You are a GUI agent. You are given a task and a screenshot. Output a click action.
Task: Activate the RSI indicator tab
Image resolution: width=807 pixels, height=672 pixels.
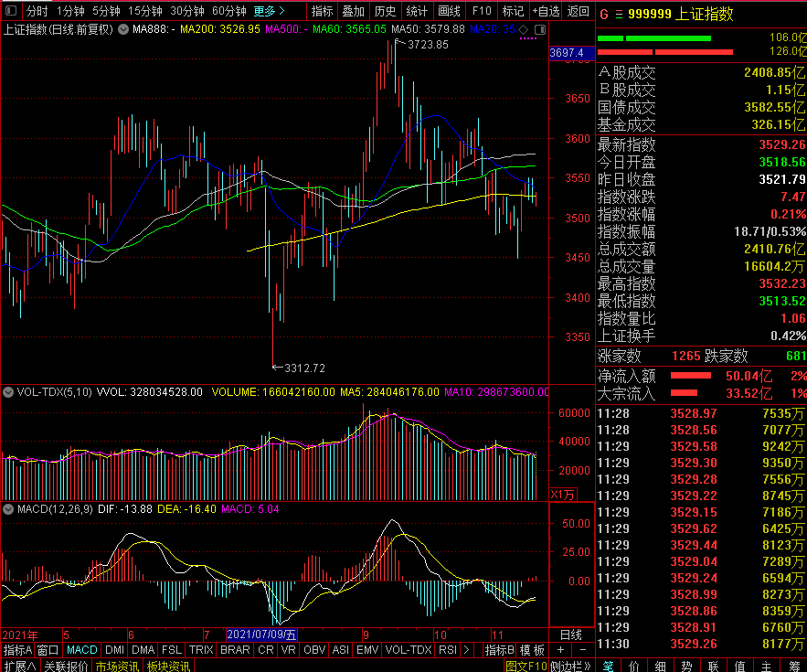coord(448,650)
